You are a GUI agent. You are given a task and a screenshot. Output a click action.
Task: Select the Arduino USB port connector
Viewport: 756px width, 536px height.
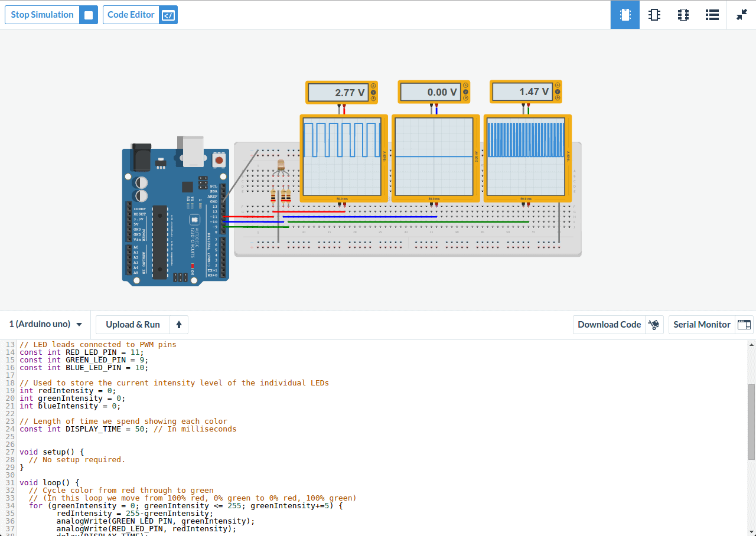[x=190, y=151]
